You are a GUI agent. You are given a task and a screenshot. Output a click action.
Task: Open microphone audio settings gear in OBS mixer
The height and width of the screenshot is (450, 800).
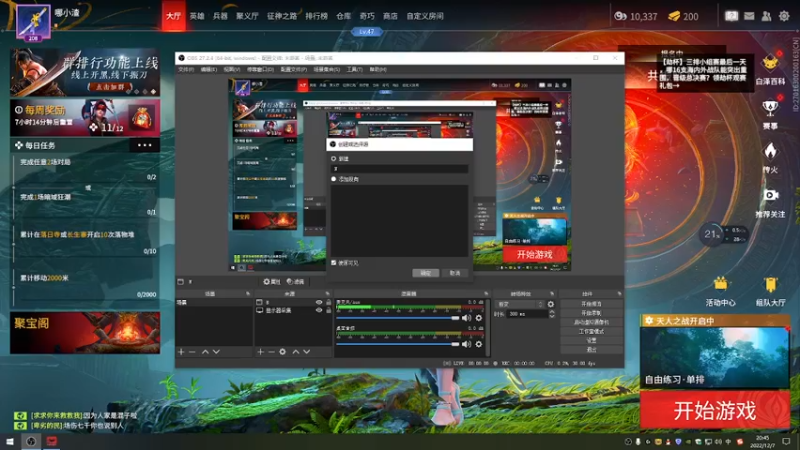point(479,318)
